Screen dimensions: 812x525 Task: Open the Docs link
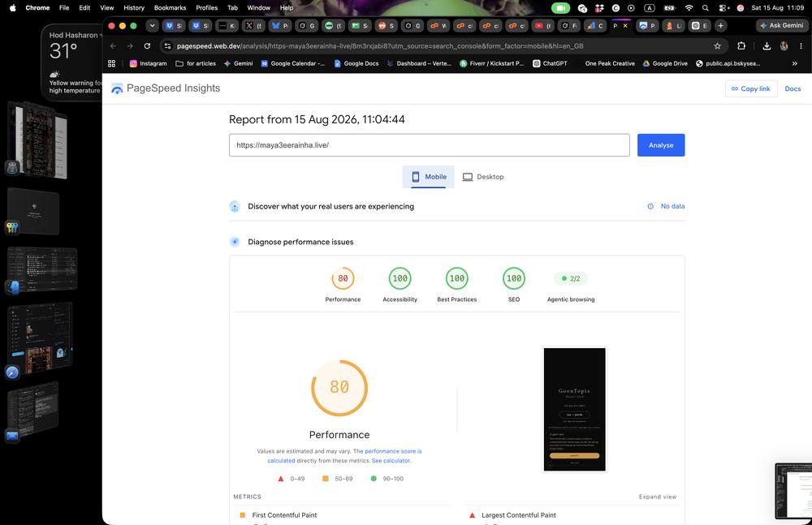[x=793, y=88]
